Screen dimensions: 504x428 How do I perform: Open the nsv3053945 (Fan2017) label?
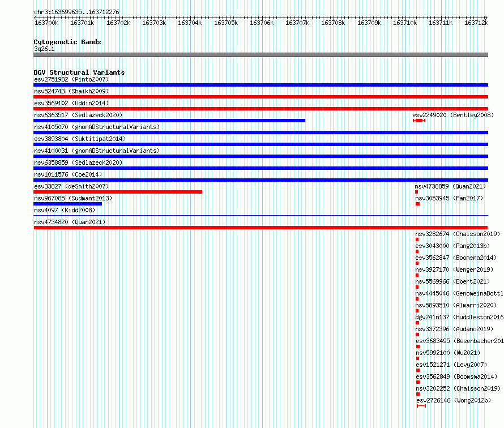pos(449,198)
